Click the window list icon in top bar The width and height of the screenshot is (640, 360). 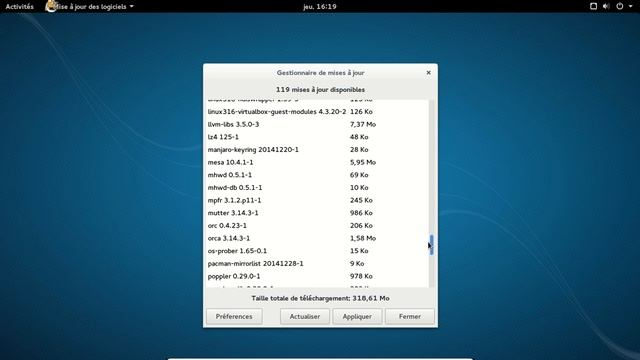coord(593,6)
